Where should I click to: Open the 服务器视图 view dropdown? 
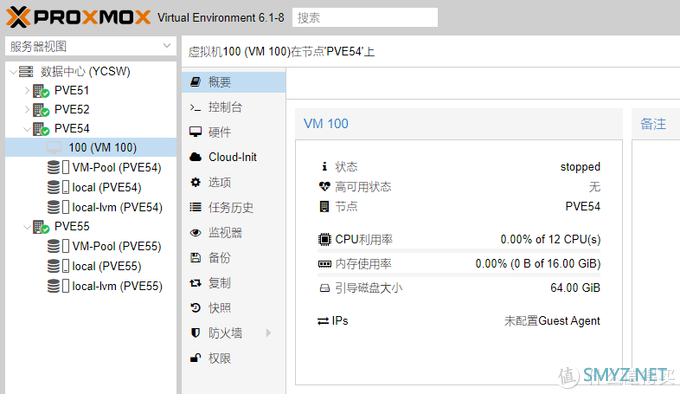click(91, 46)
